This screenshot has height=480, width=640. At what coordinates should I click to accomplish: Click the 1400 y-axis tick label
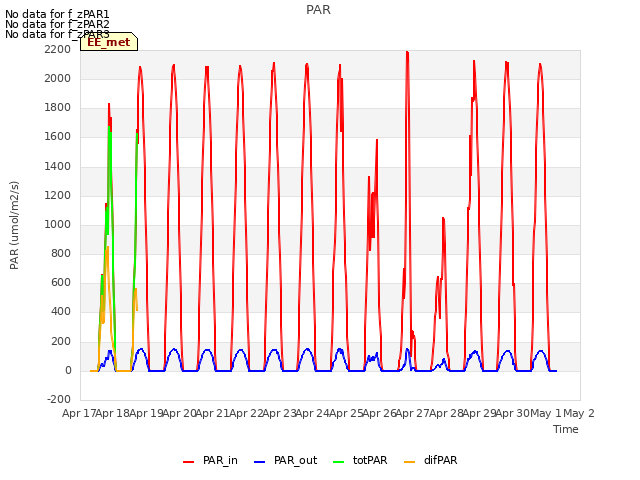[58, 166]
